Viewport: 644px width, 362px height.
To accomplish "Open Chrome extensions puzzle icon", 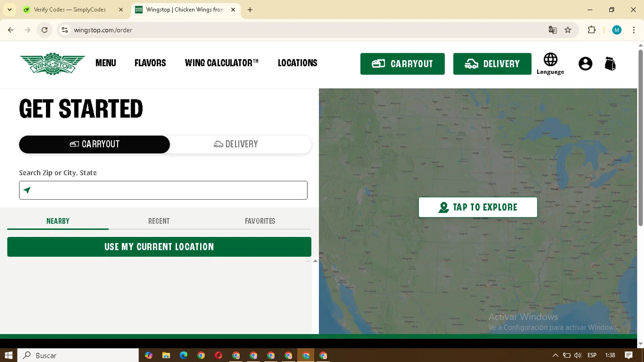I will click(592, 30).
